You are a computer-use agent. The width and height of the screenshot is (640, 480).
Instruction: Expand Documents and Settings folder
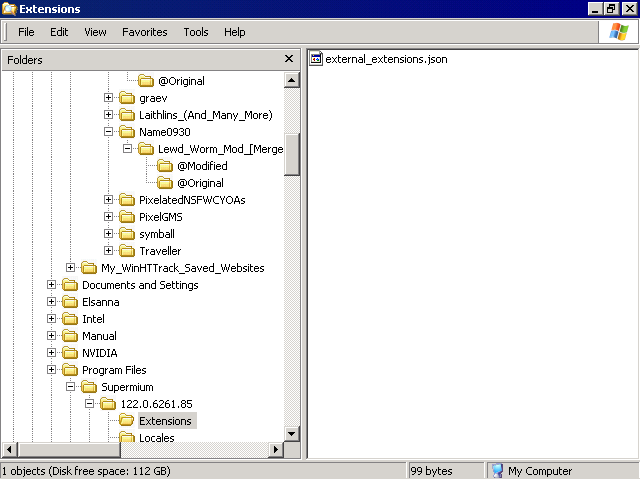[x=51, y=284]
